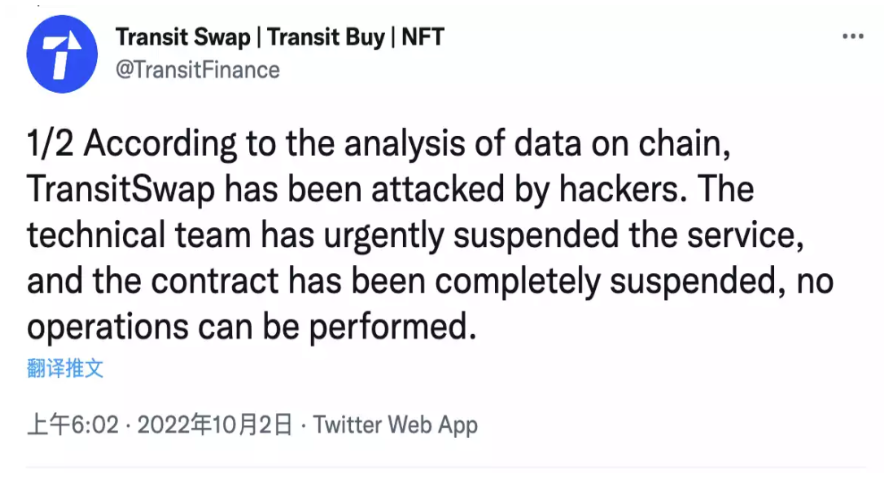Viewport: 890px width, 482px height.
Task: Click the final line 'operations can be performed.'
Action: coord(251,328)
